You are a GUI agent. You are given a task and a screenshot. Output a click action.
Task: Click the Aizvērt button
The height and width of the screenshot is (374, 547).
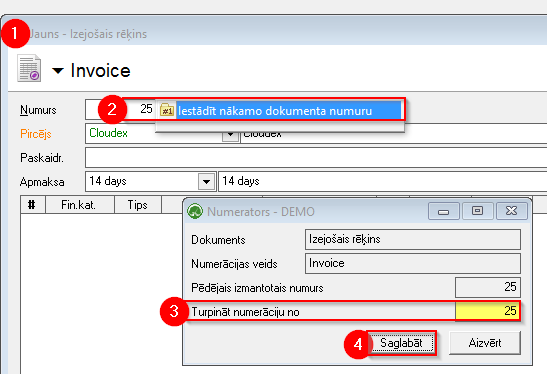click(x=485, y=343)
